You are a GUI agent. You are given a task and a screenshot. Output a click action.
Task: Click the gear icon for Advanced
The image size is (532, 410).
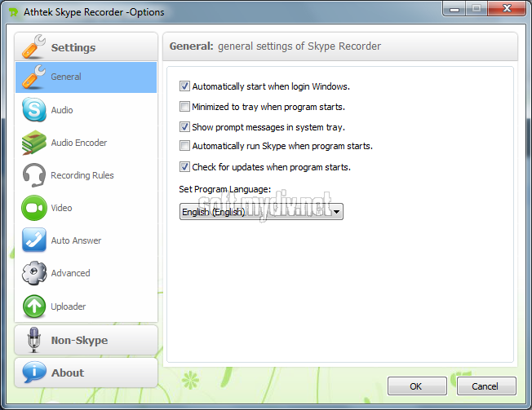(x=34, y=273)
